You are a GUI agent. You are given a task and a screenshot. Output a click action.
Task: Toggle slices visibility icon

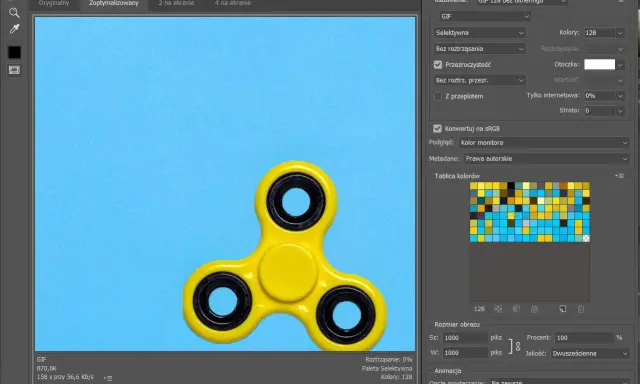click(14, 70)
